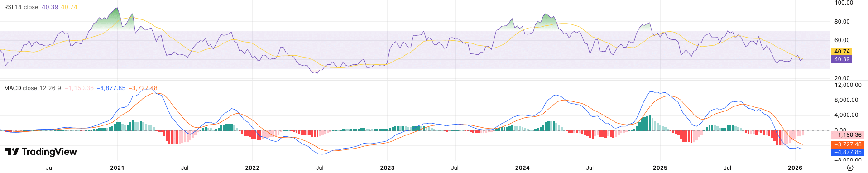This screenshot has width=868, height=173.
Task: Click the yellow 40.74 label on RSI scale
Action: (x=842, y=52)
